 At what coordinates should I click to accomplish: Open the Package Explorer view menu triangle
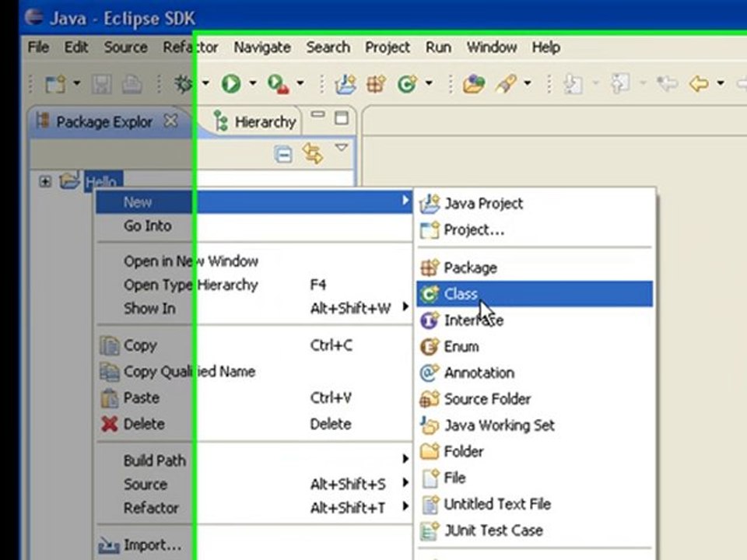click(x=341, y=148)
